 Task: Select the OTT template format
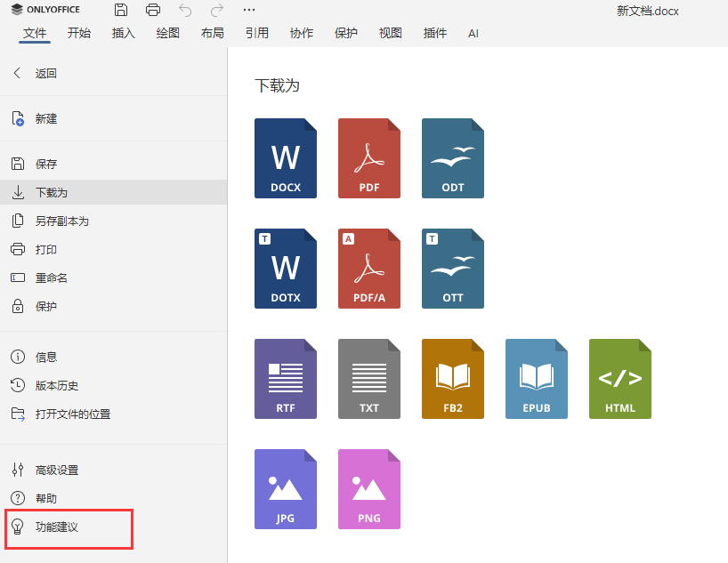pyautogui.click(x=453, y=269)
